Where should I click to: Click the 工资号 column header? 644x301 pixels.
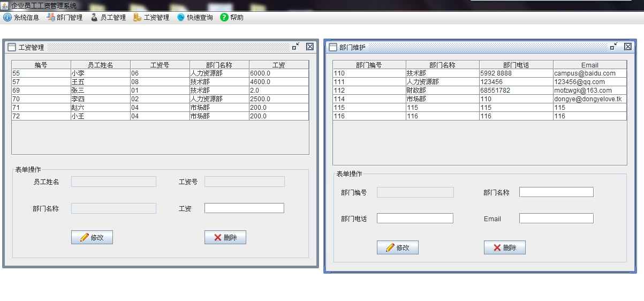point(160,65)
